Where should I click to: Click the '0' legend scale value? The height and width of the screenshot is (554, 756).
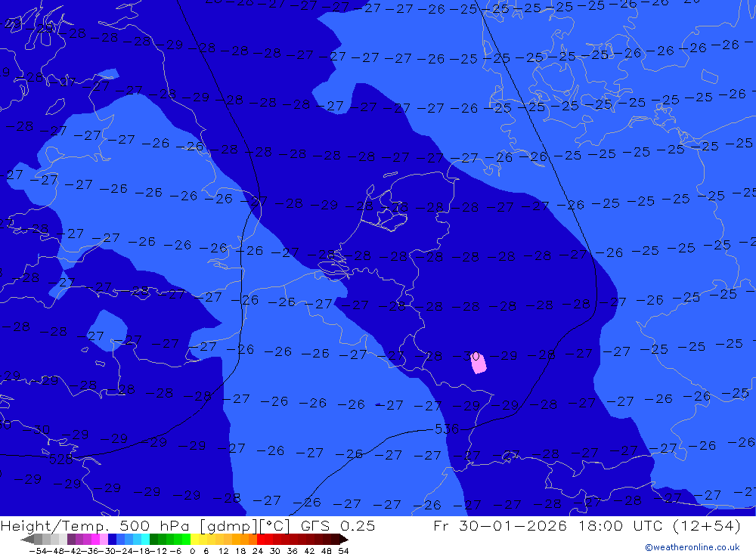click(192, 551)
